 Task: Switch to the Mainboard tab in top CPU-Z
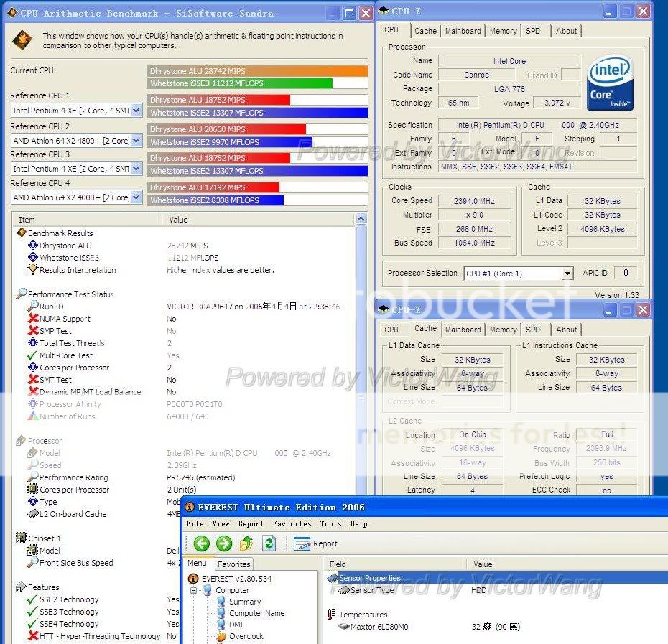[x=463, y=31]
